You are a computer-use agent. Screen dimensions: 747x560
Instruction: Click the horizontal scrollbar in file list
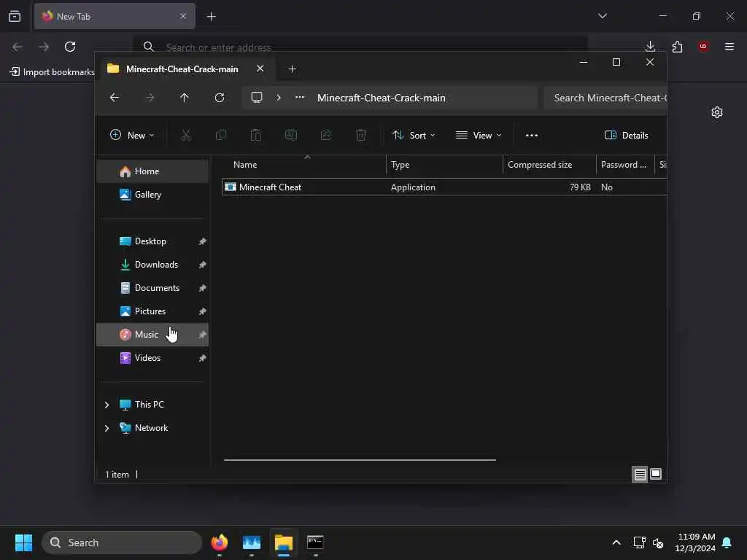pos(360,460)
